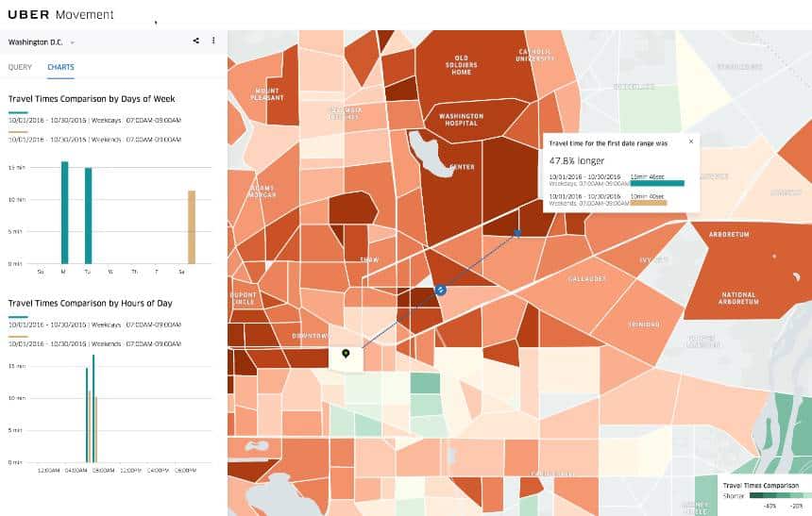The image size is (812, 516).
Task: Click 'Travel Times Comparison by Hours of Day' heading
Action: [90, 304]
